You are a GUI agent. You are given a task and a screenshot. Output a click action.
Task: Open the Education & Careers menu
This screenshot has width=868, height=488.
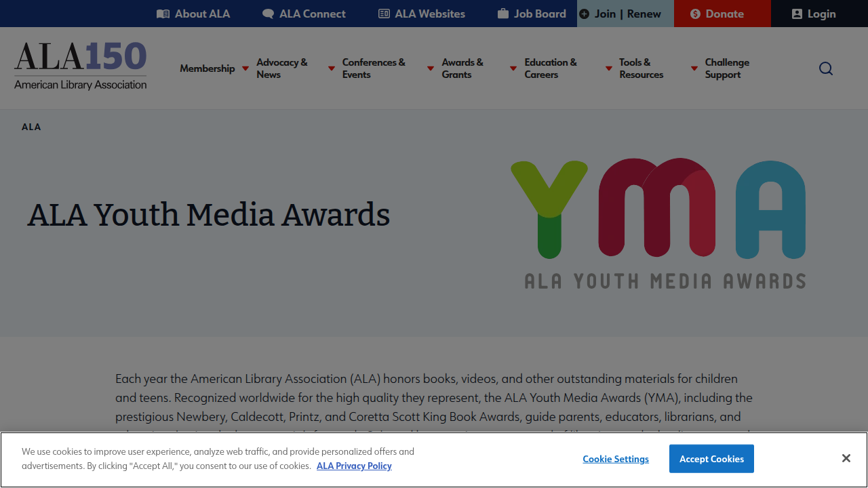551,68
